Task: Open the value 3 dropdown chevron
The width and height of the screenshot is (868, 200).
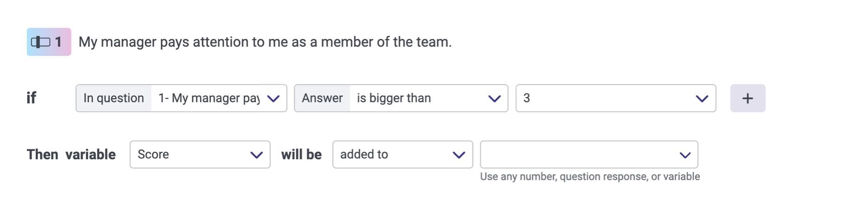Action: [702, 99]
